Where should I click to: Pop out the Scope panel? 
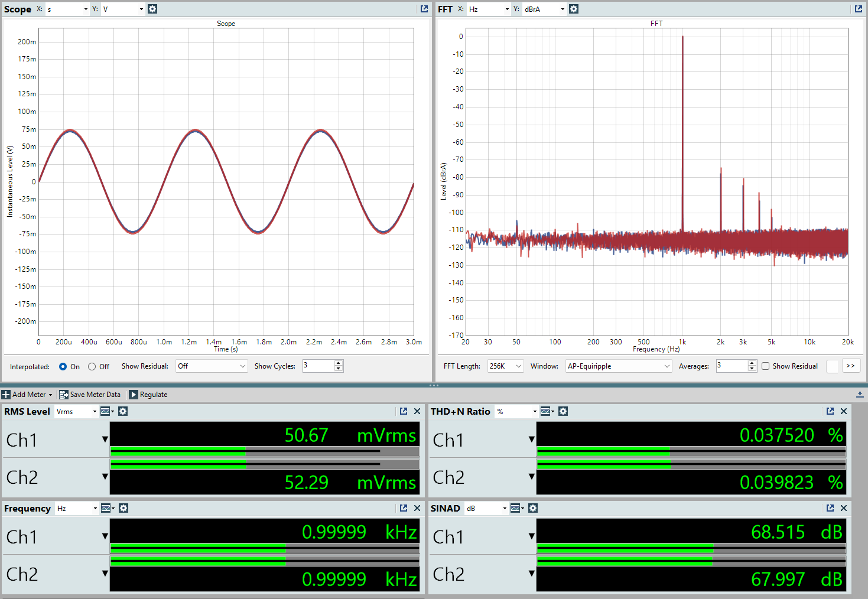pyautogui.click(x=424, y=9)
